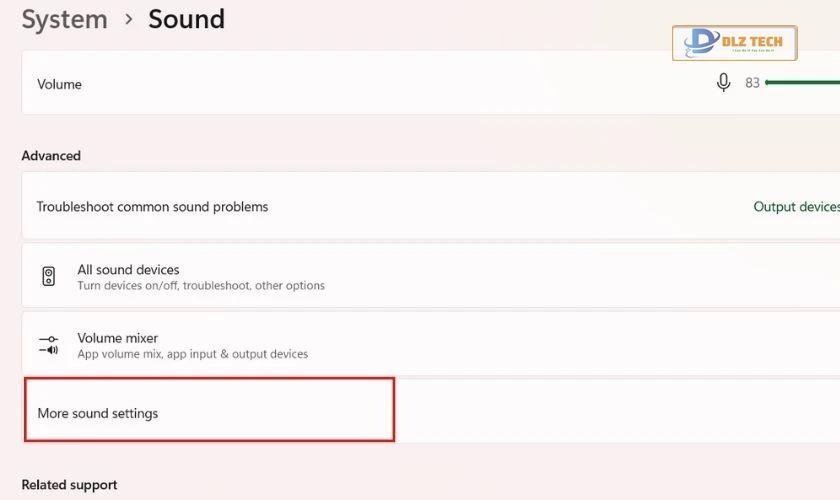Click 'App volume mix, app input' description
This screenshot has width=840, height=500.
tap(192, 354)
